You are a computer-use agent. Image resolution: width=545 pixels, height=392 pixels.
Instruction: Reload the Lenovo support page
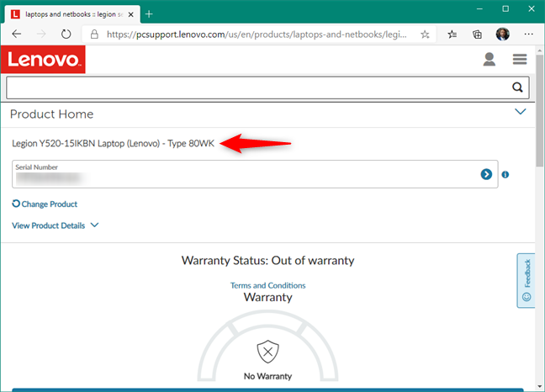(x=66, y=34)
